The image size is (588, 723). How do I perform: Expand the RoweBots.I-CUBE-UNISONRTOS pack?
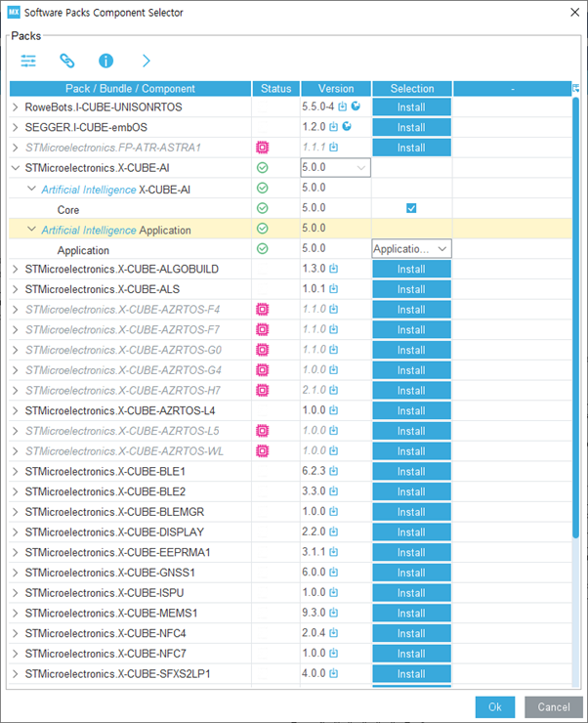16,106
